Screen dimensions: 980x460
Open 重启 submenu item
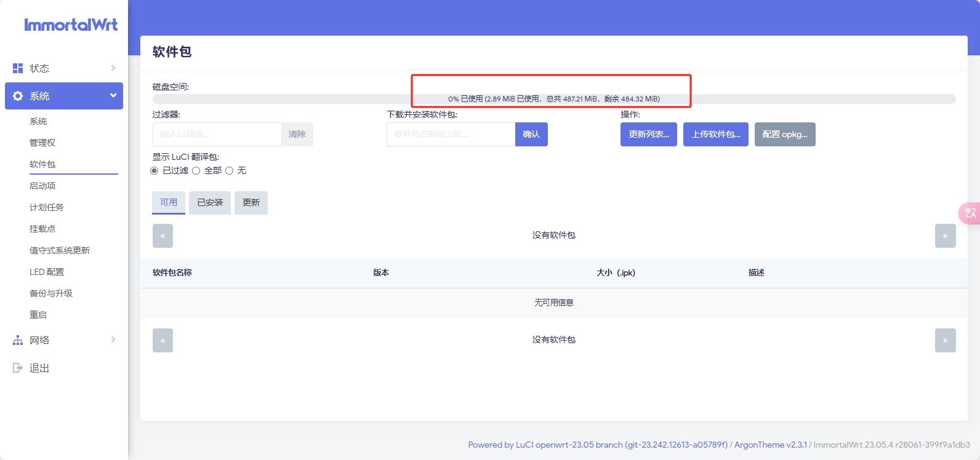[x=38, y=315]
